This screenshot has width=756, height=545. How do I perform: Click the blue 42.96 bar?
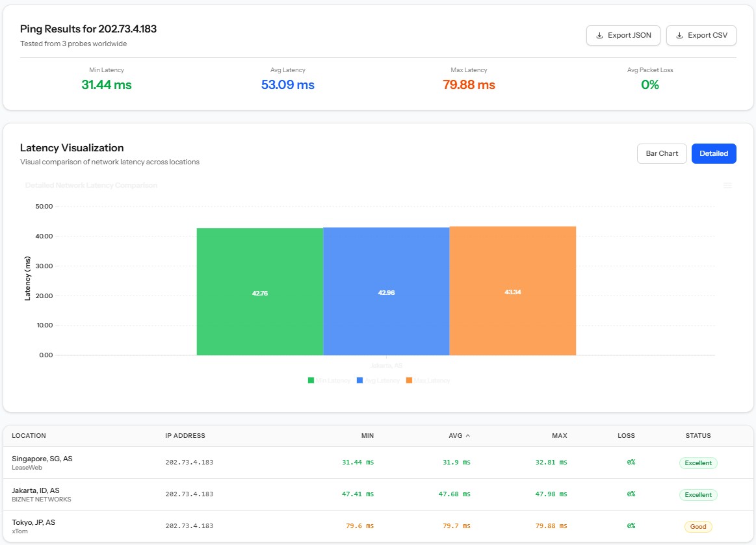pyautogui.click(x=386, y=292)
